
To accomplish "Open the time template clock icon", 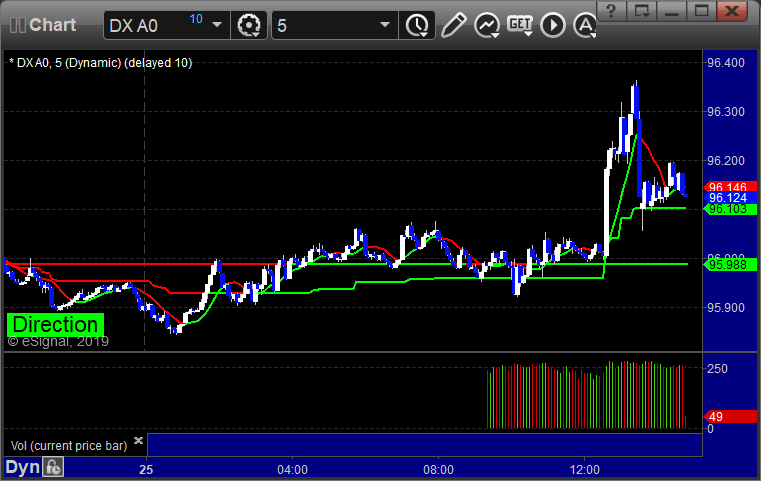I will click(x=417, y=25).
